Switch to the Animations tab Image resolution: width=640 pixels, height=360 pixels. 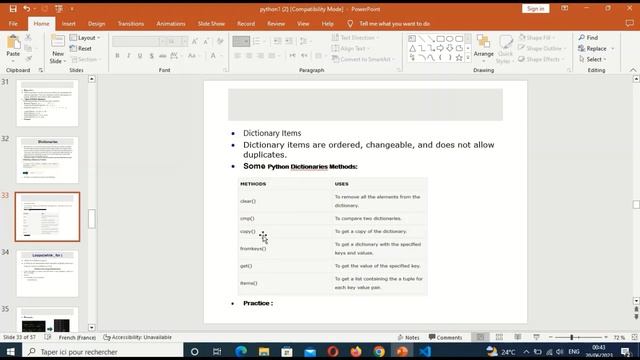point(171,24)
